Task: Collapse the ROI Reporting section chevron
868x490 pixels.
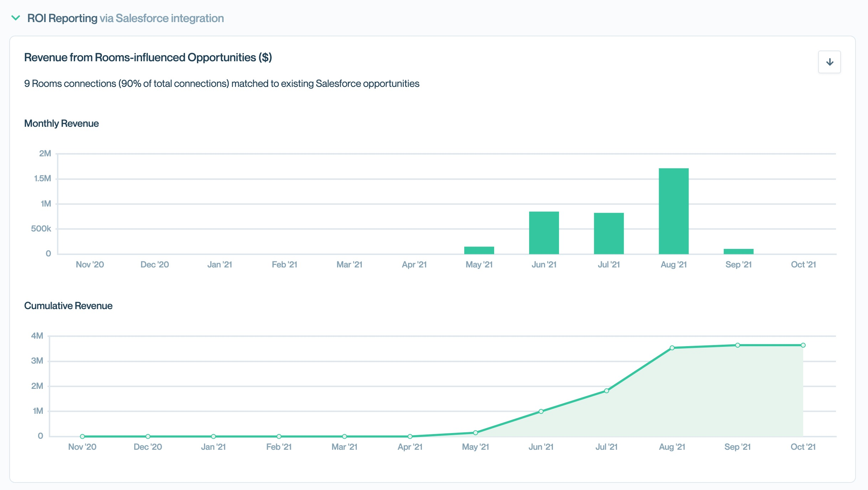Action: pos(16,18)
